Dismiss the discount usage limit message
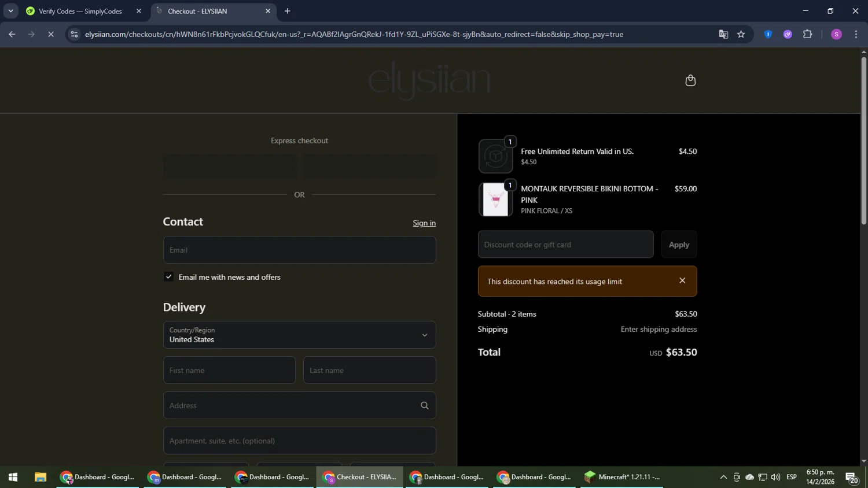The height and width of the screenshot is (488, 868). coord(682,280)
